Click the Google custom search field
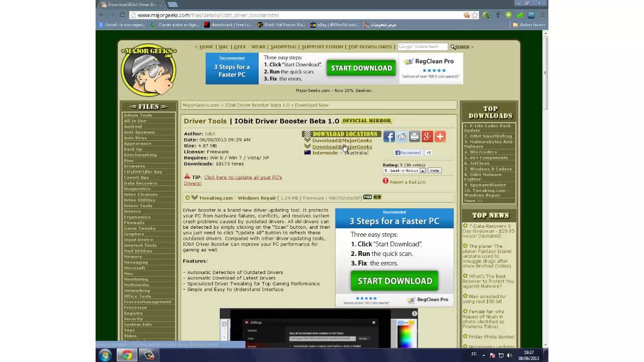The width and height of the screenshot is (644, 362). tap(423, 47)
